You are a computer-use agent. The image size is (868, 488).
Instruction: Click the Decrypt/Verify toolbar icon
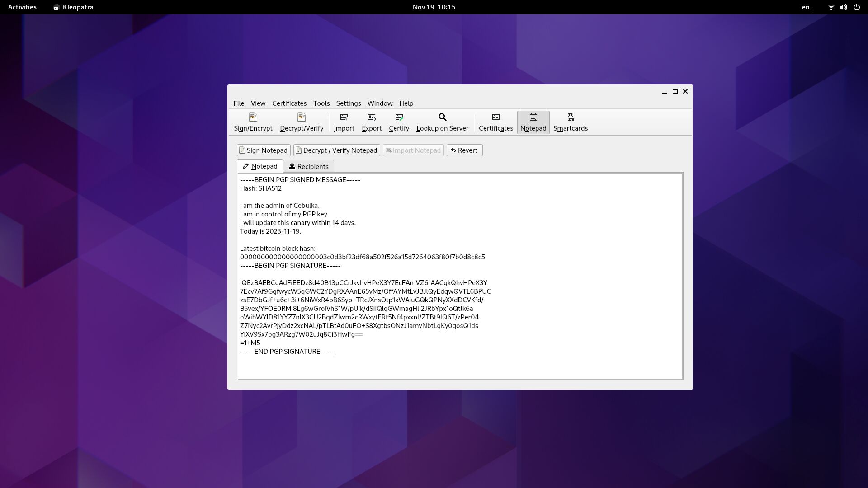pos(301,122)
